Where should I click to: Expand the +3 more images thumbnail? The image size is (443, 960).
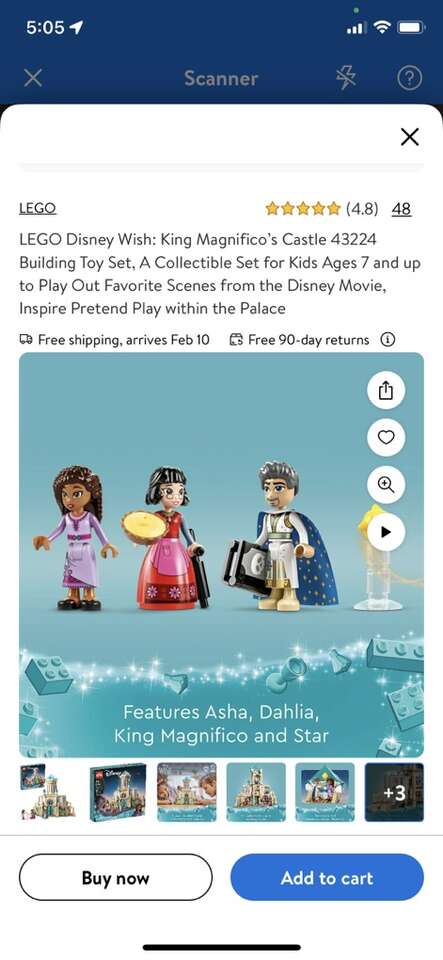394,792
